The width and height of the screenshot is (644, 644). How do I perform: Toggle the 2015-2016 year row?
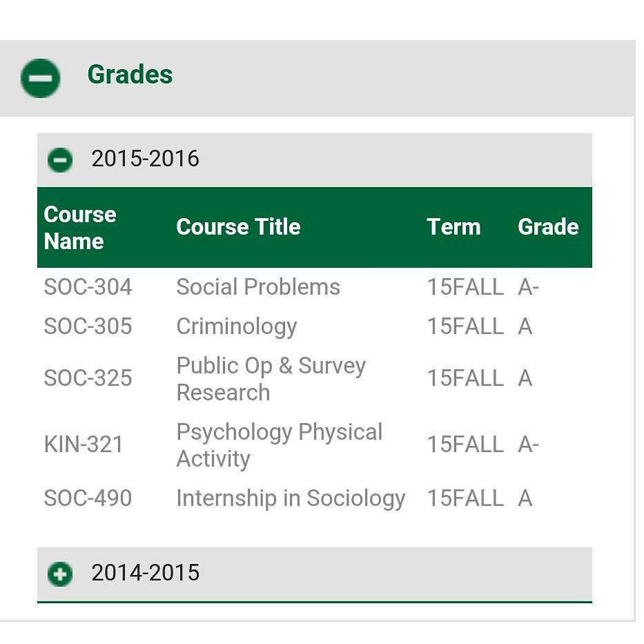point(315,159)
